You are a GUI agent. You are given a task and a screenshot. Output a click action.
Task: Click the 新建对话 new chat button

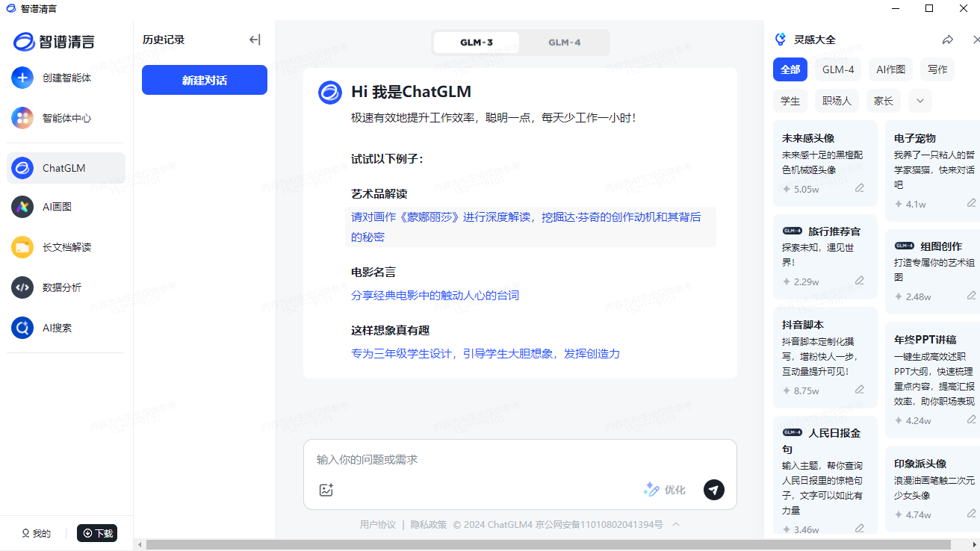tap(204, 79)
